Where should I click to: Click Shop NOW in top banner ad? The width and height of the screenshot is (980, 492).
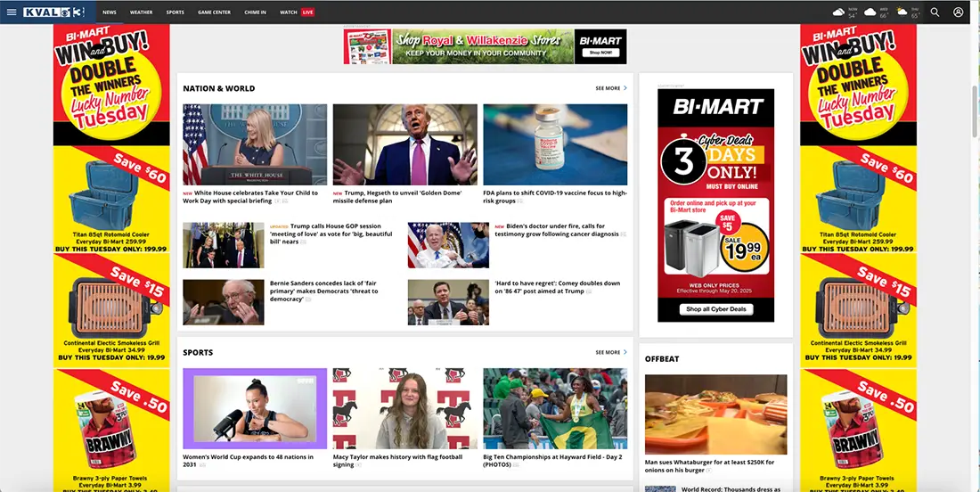tap(600, 53)
